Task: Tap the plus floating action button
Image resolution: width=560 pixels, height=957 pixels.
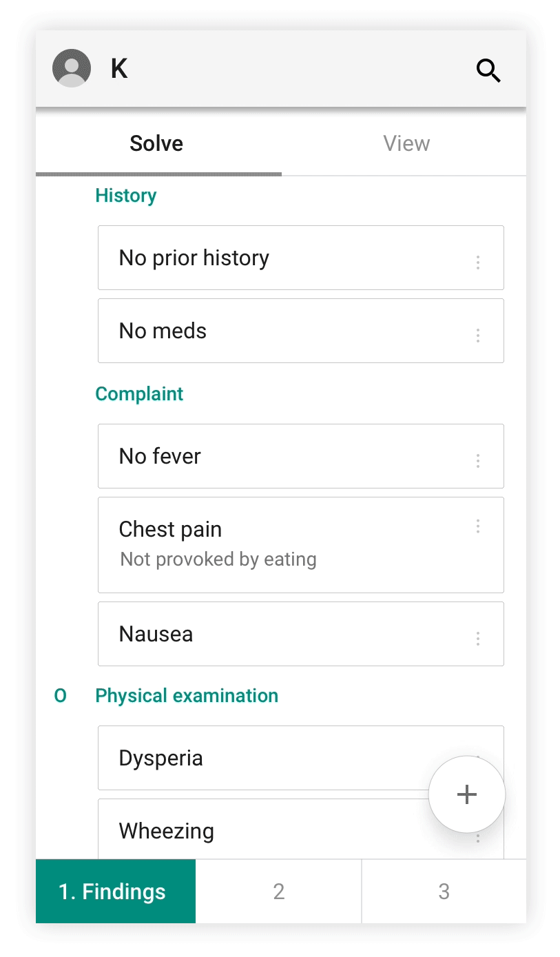Action: pyautogui.click(x=467, y=794)
